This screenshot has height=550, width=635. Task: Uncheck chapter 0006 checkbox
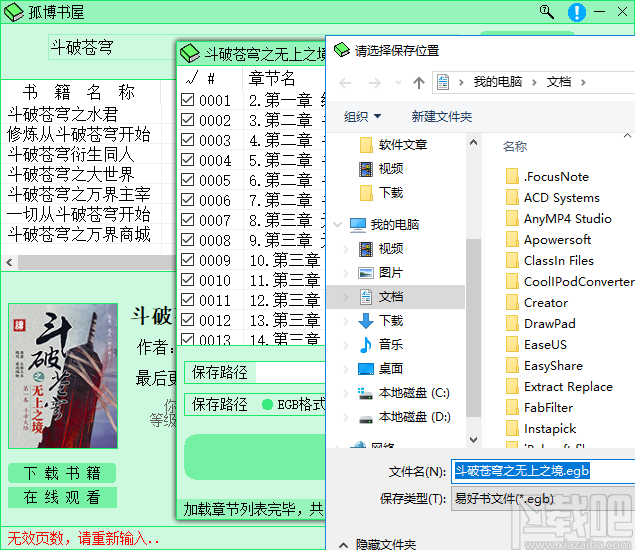[187, 200]
